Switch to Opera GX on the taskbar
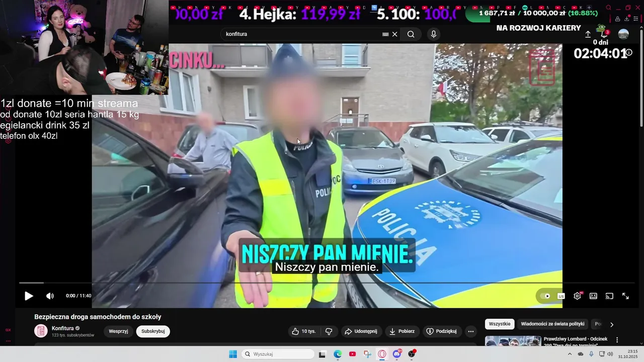 382,354
